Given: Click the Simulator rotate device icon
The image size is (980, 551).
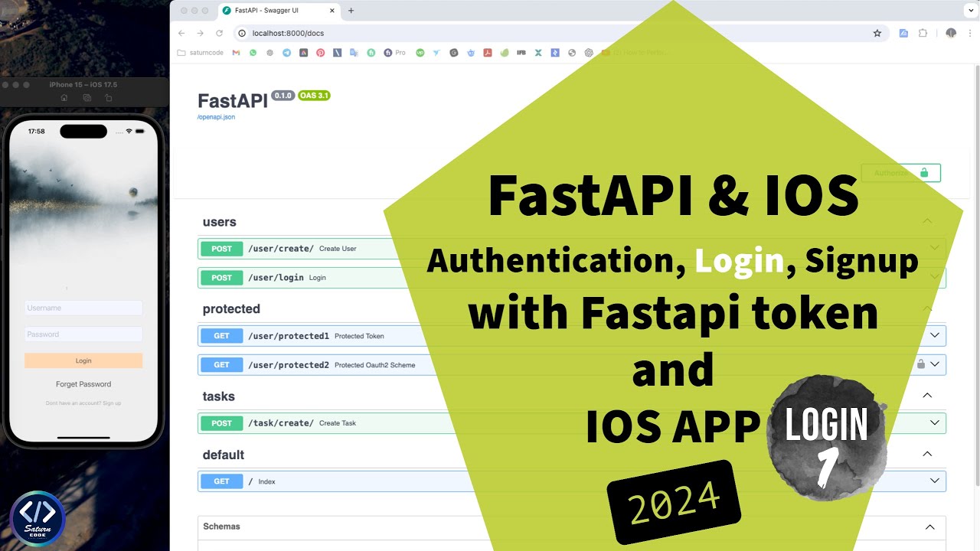Looking at the screenshot, I should [108, 98].
